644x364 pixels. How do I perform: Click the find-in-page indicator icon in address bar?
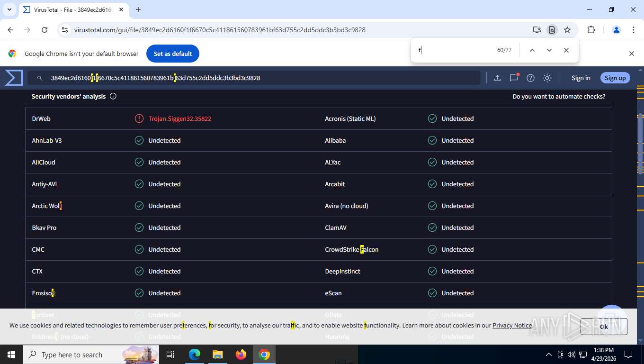click(x=552, y=30)
